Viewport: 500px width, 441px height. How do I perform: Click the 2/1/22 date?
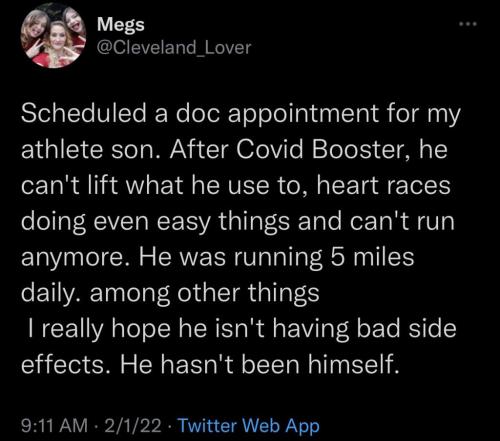click(133, 426)
